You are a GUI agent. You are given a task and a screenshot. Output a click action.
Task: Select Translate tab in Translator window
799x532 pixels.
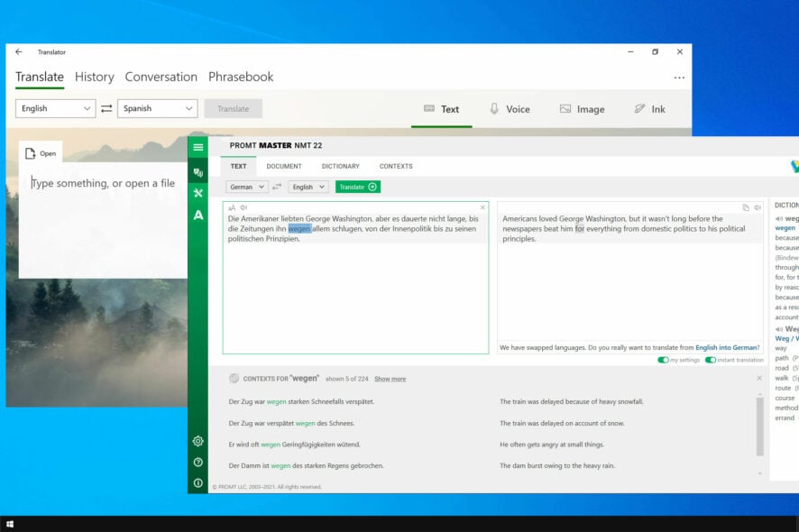pos(40,77)
